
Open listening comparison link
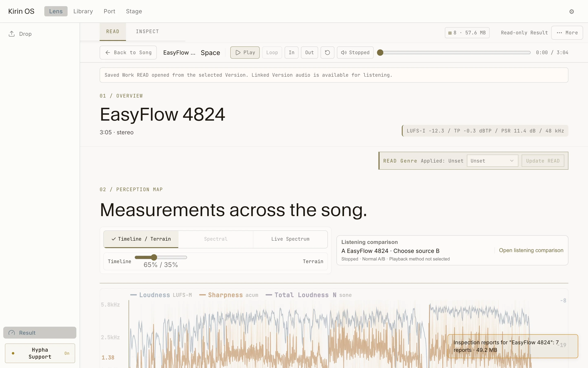pyautogui.click(x=531, y=250)
